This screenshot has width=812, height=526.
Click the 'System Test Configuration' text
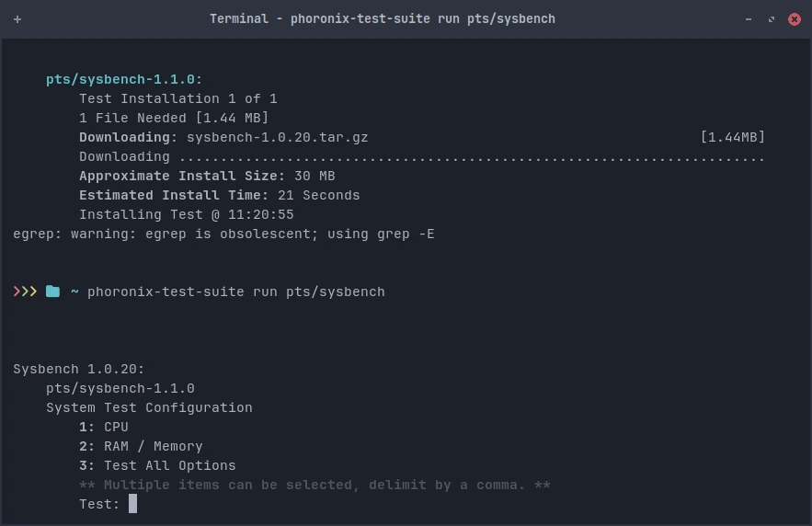[x=149, y=408]
